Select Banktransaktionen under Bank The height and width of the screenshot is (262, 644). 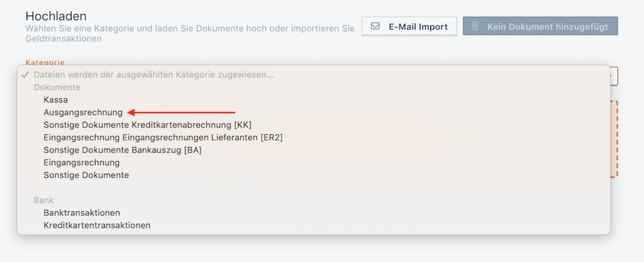(81, 213)
